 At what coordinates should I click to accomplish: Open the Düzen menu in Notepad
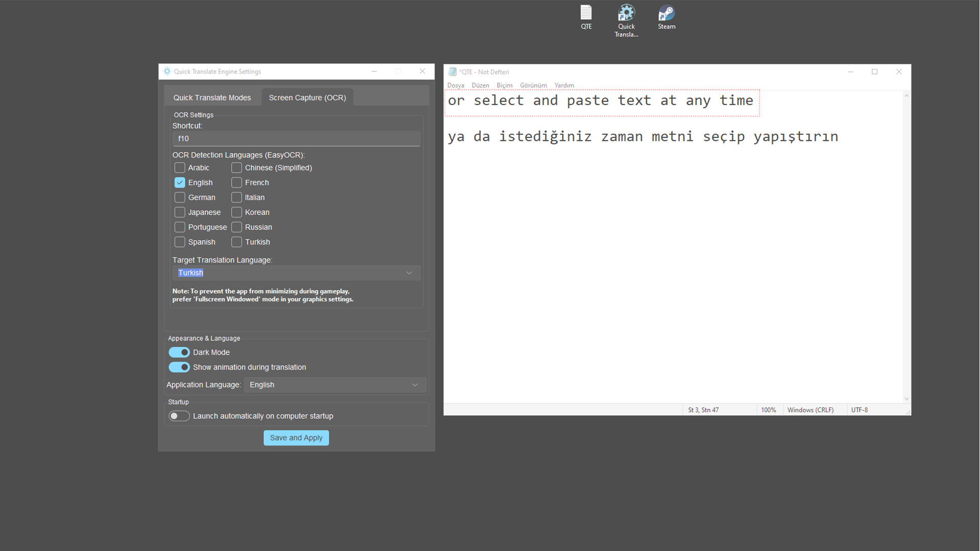(x=480, y=85)
